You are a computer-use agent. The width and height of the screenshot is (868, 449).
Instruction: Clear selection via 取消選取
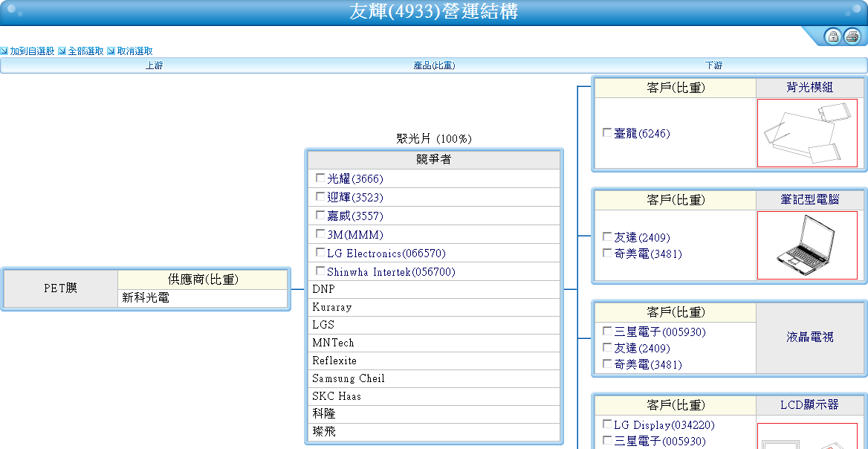tap(135, 51)
